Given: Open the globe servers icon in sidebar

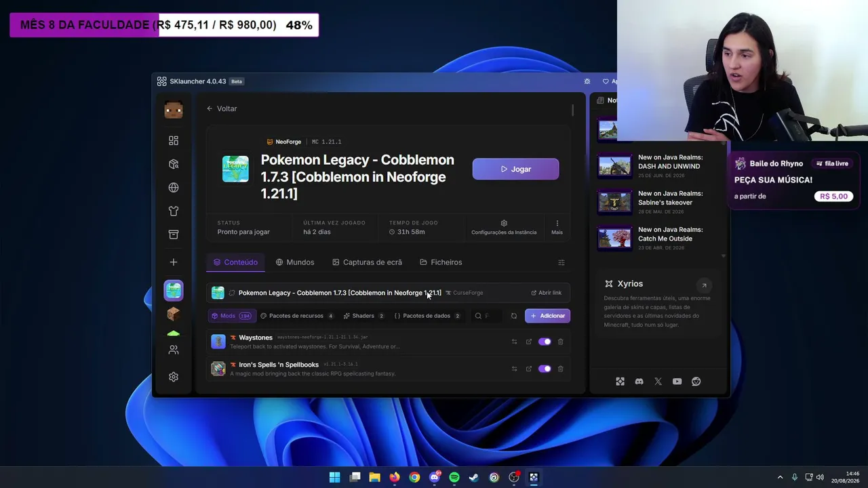Looking at the screenshot, I should (x=174, y=188).
